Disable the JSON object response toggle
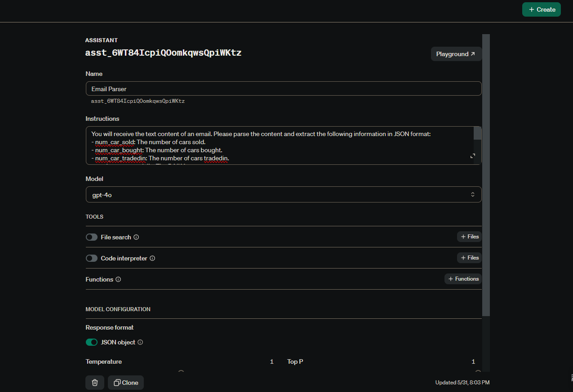 click(92, 342)
